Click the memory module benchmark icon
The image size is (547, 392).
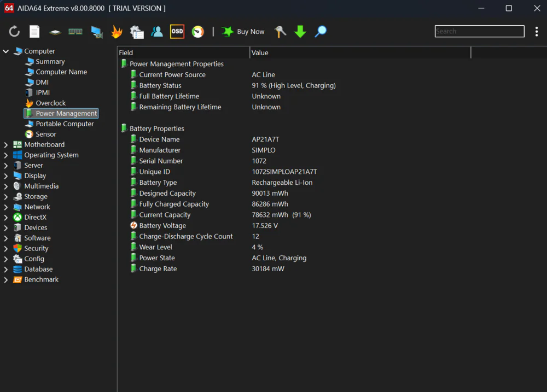pos(75,32)
